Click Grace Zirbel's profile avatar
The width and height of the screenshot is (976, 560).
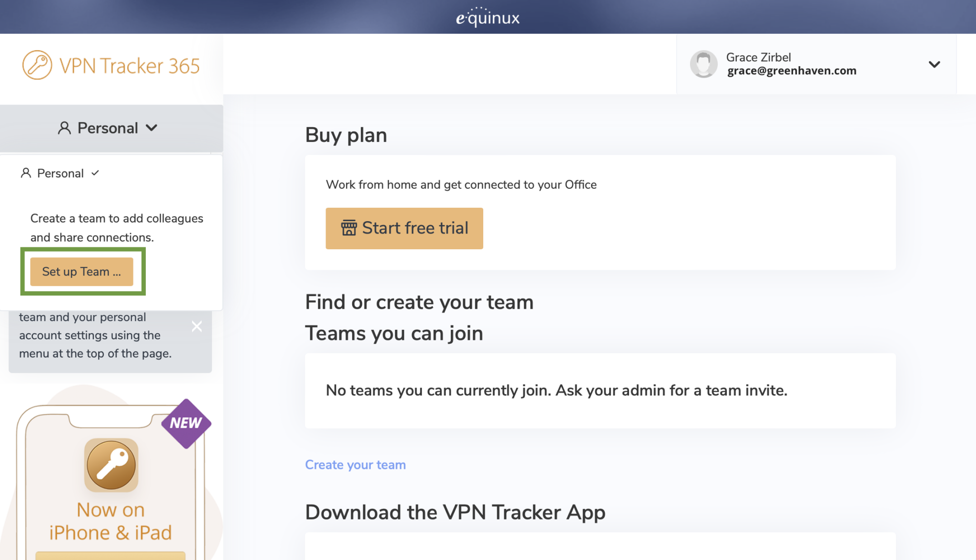point(703,63)
